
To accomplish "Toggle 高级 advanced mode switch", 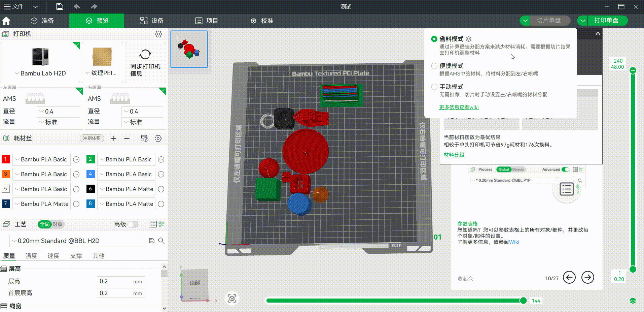I will [x=133, y=224].
